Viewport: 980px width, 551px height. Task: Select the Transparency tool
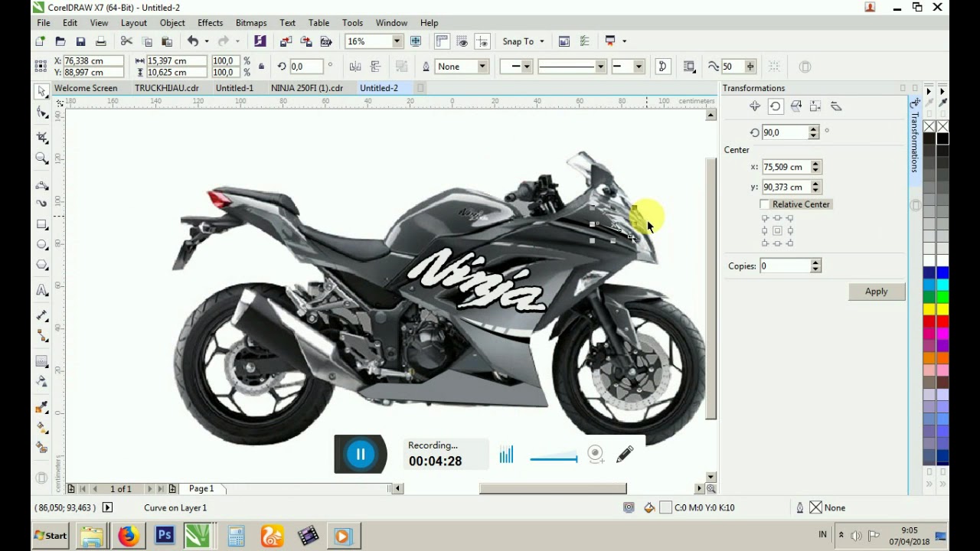(41, 381)
